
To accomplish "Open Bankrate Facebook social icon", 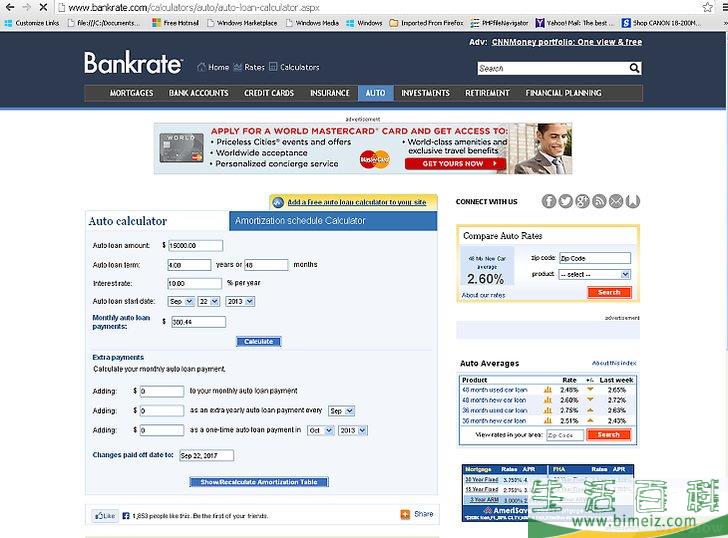I will (549, 201).
